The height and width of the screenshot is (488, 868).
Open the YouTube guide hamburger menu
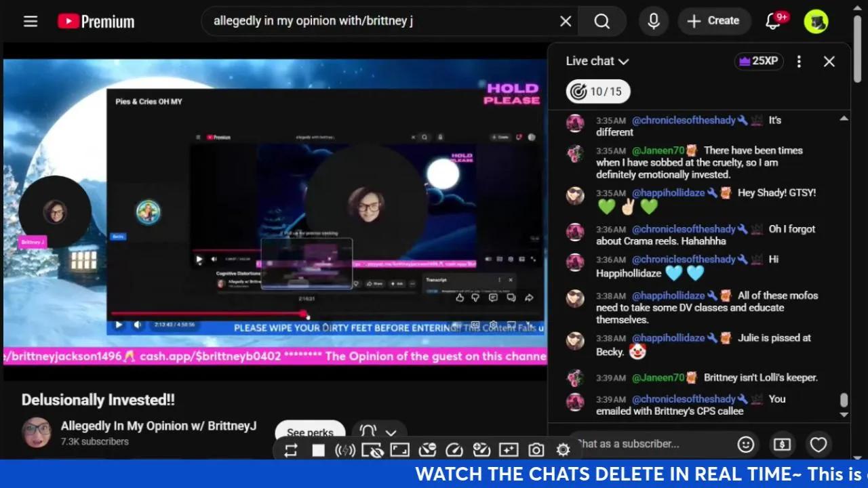click(31, 21)
